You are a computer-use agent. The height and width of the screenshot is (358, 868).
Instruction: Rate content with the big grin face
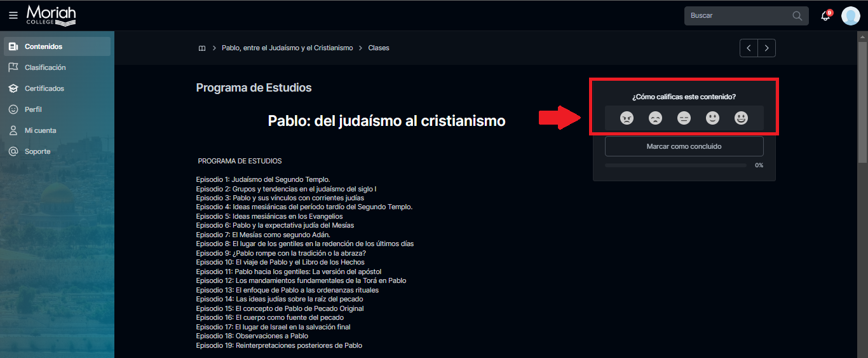pyautogui.click(x=742, y=118)
